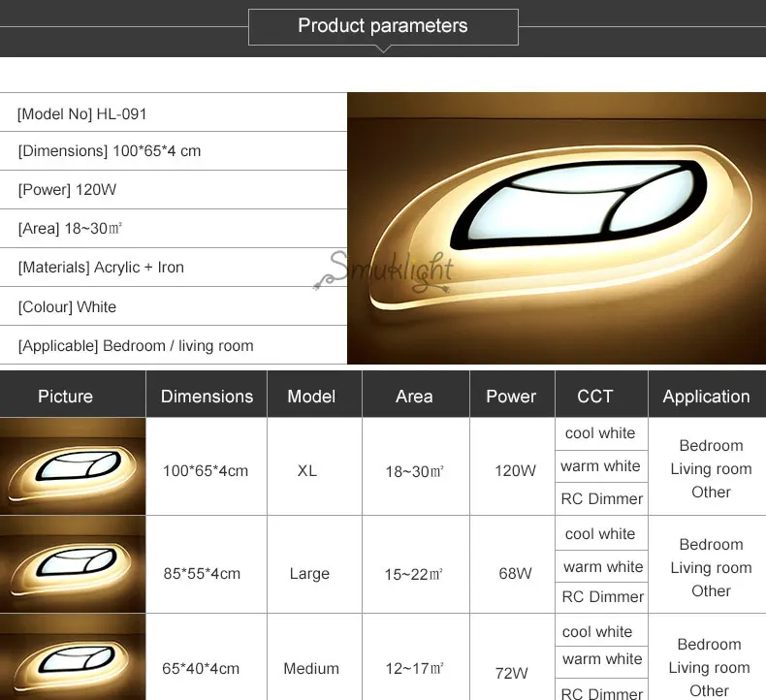766x700 pixels.
Task: Click Bedroom in the Medium row application
Action: 710,645
